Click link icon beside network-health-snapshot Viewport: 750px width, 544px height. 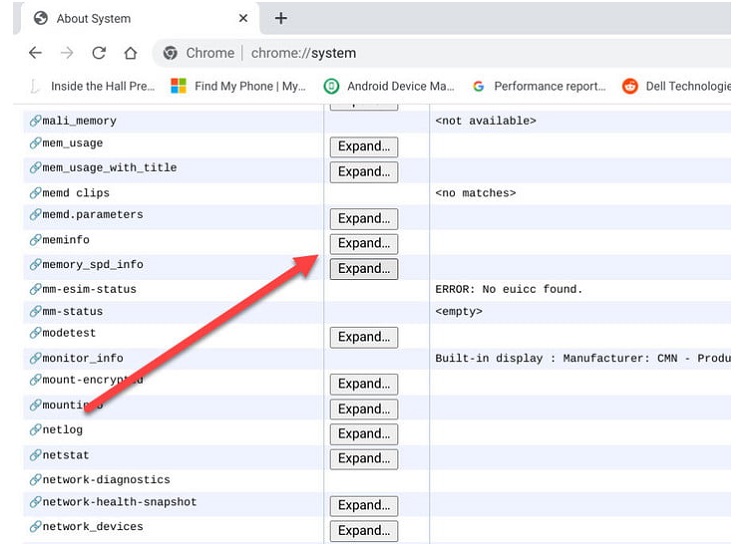click(35, 502)
